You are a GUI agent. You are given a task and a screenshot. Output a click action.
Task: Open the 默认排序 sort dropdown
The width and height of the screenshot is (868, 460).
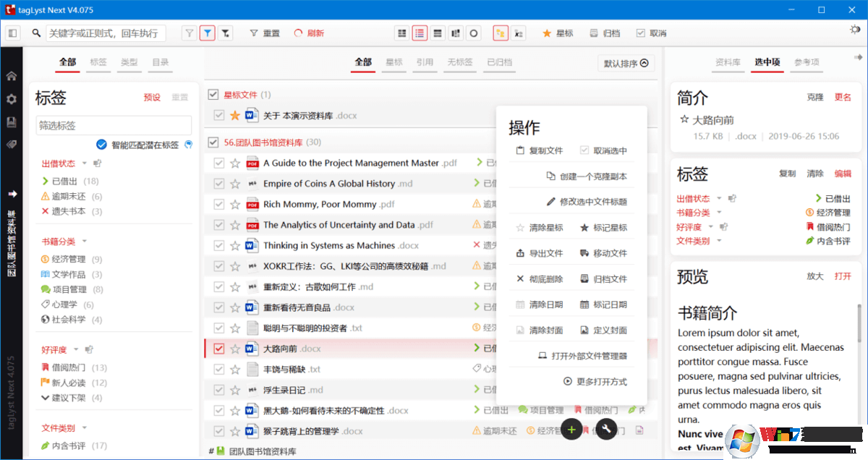pos(626,64)
